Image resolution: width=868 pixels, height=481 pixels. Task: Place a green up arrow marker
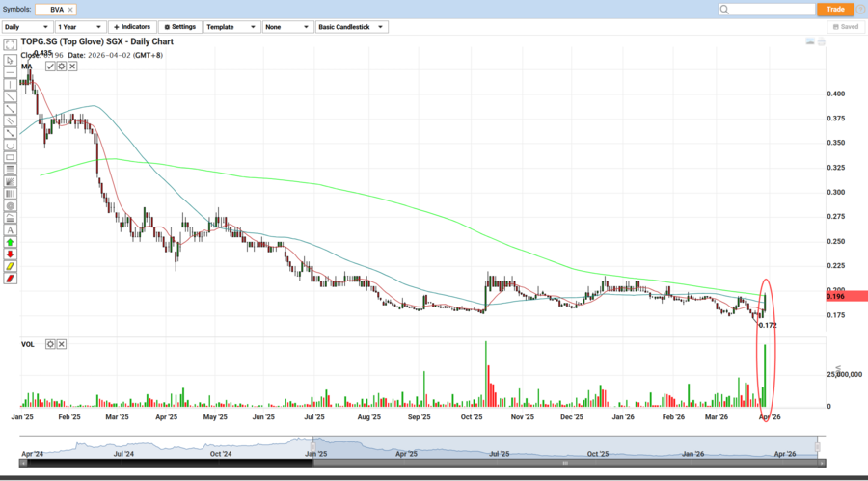10,242
